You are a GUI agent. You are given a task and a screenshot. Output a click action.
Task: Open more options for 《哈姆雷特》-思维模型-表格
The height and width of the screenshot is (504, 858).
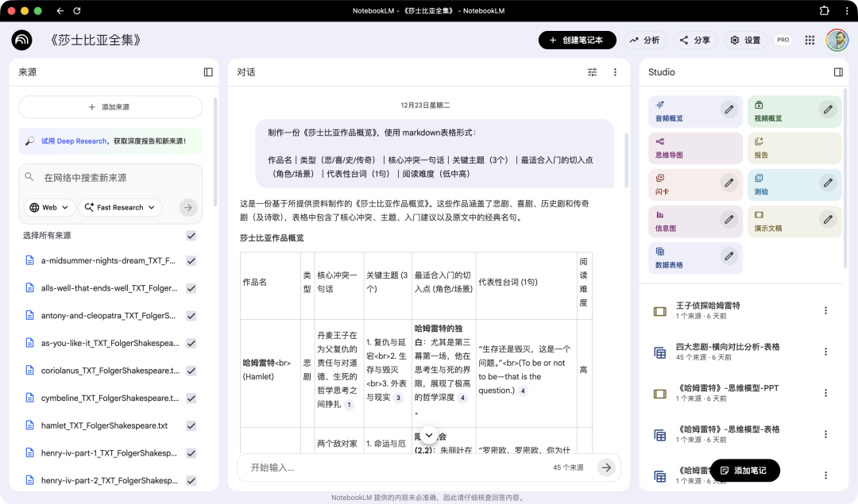[825, 434]
